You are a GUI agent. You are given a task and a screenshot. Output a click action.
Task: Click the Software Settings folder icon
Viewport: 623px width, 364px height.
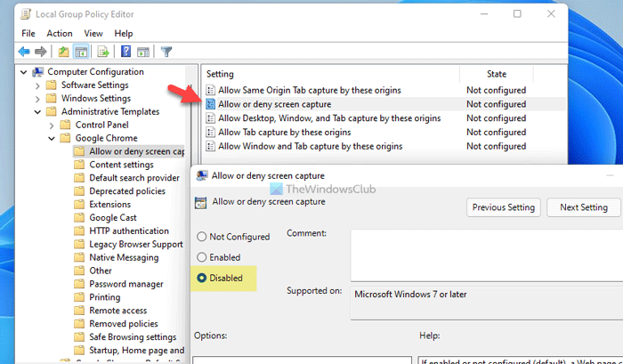[52, 85]
